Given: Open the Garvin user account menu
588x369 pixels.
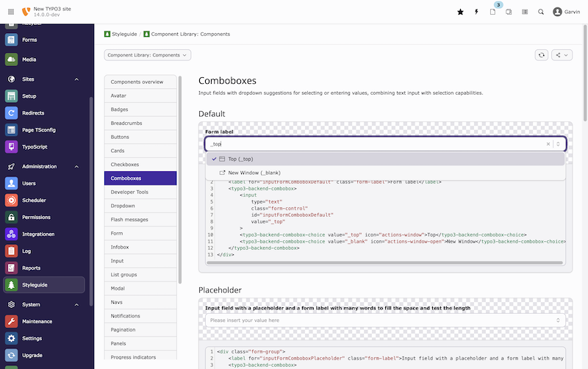Looking at the screenshot, I should pos(567,12).
